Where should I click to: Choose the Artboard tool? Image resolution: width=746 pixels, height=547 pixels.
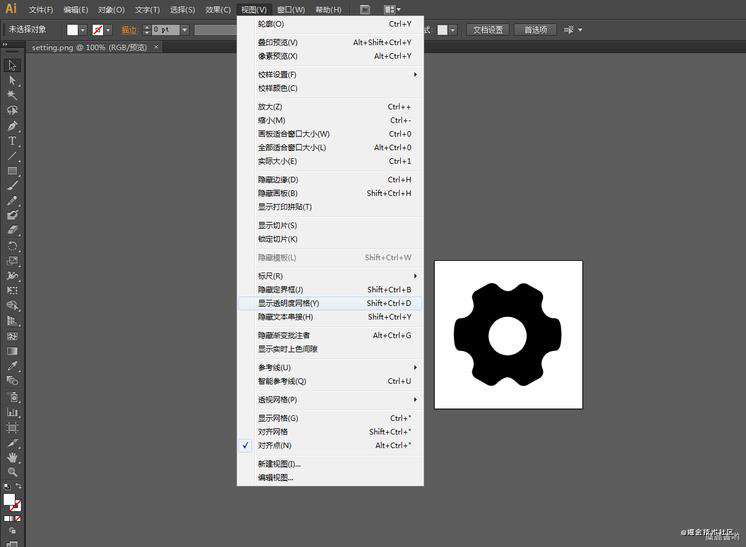12,428
